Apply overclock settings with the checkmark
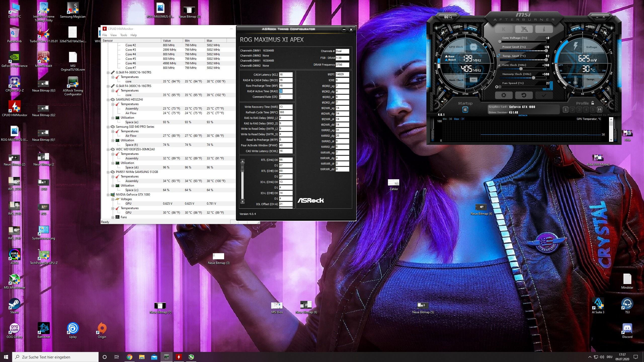 click(544, 95)
